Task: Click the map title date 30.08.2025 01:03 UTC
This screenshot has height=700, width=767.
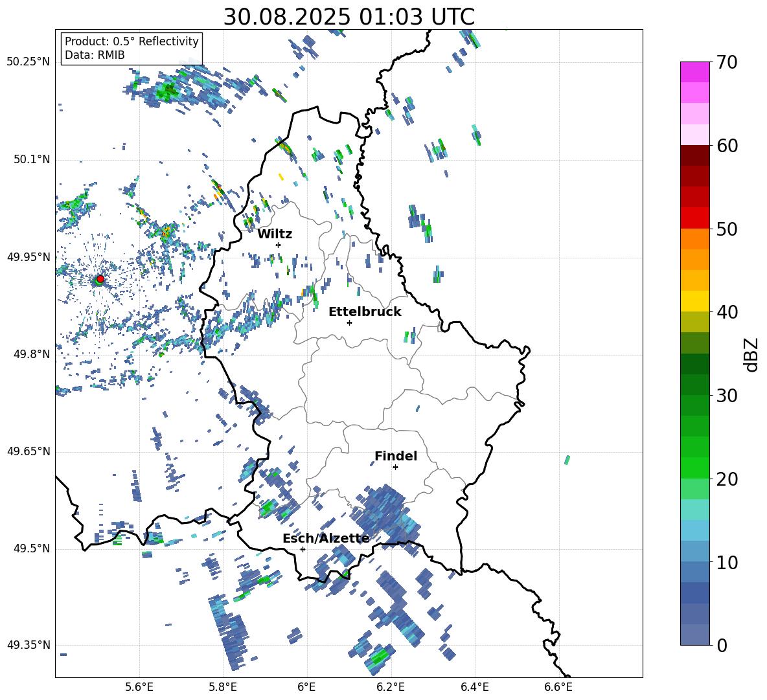Action: (x=349, y=17)
